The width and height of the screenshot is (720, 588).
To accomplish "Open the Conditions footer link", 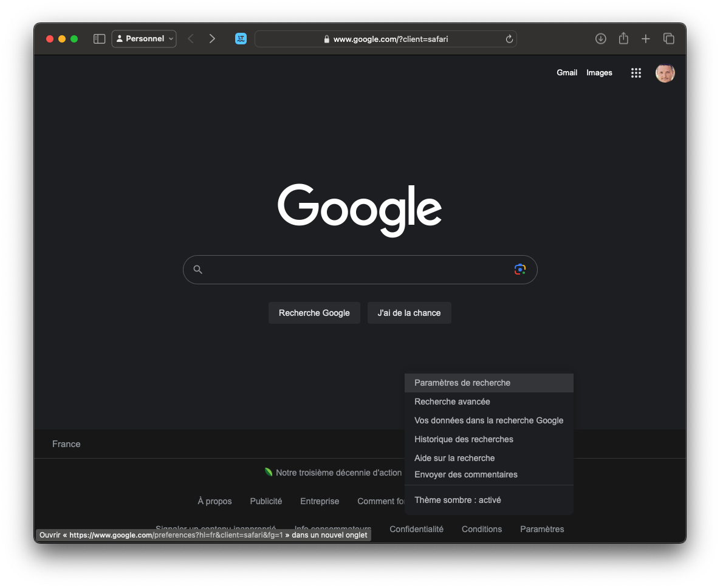I will click(482, 529).
